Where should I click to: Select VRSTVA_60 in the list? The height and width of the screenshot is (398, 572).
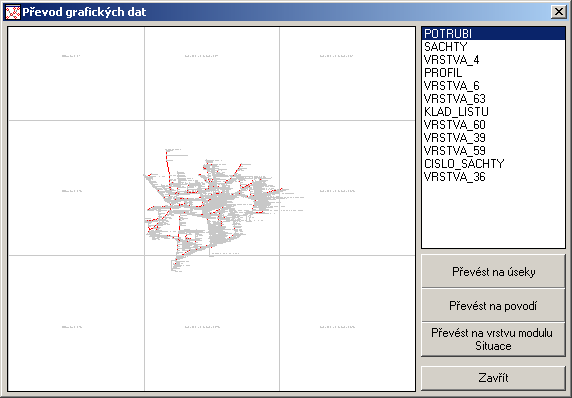point(493,125)
